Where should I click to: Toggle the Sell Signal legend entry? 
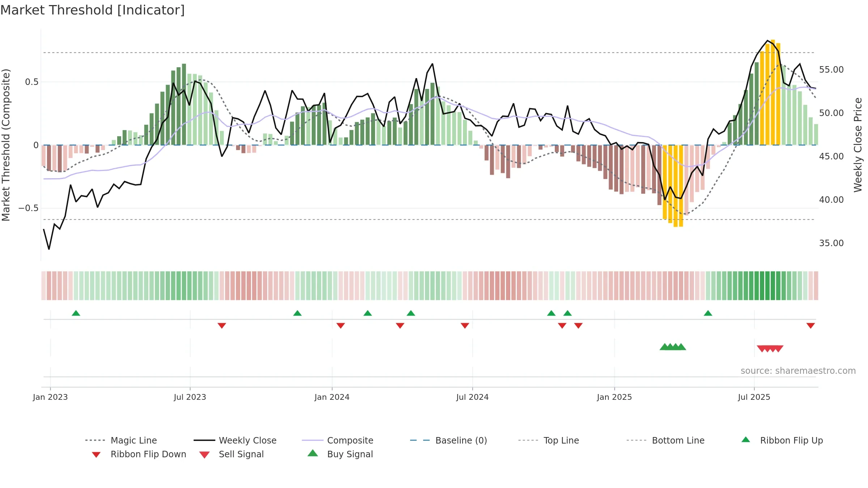coord(231,454)
